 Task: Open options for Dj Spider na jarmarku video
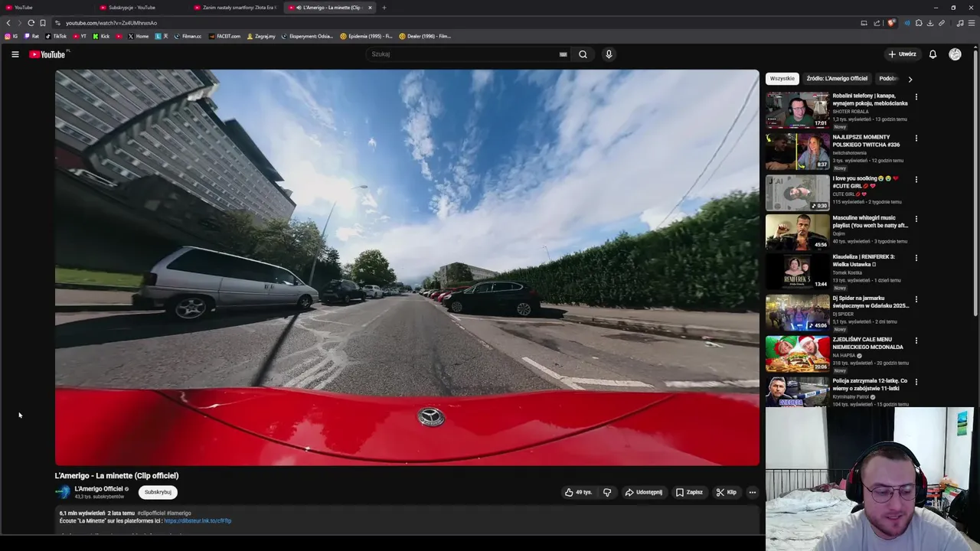[x=916, y=299]
